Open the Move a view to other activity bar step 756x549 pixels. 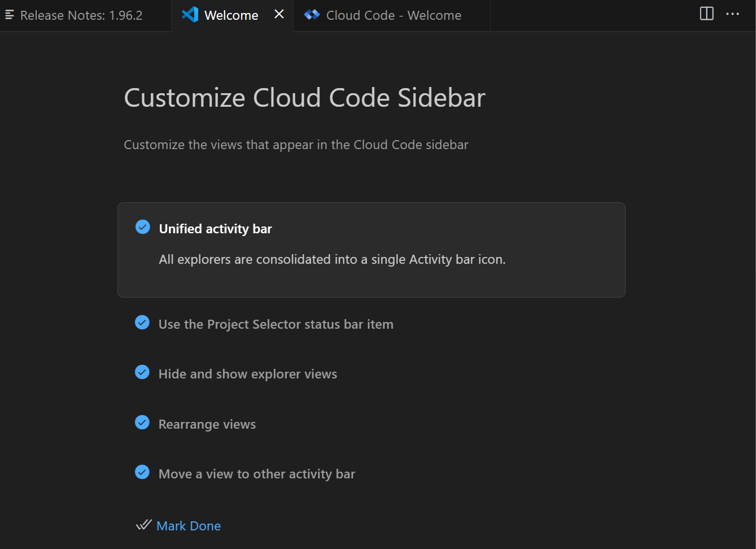(256, 473)
